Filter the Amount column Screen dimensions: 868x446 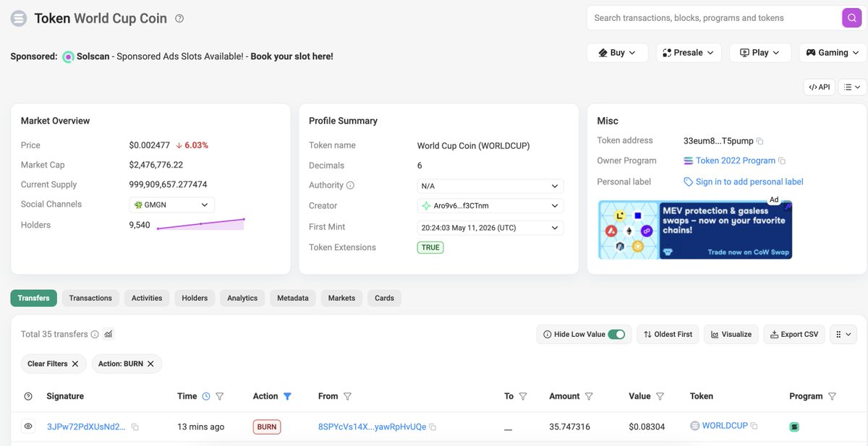589,396
